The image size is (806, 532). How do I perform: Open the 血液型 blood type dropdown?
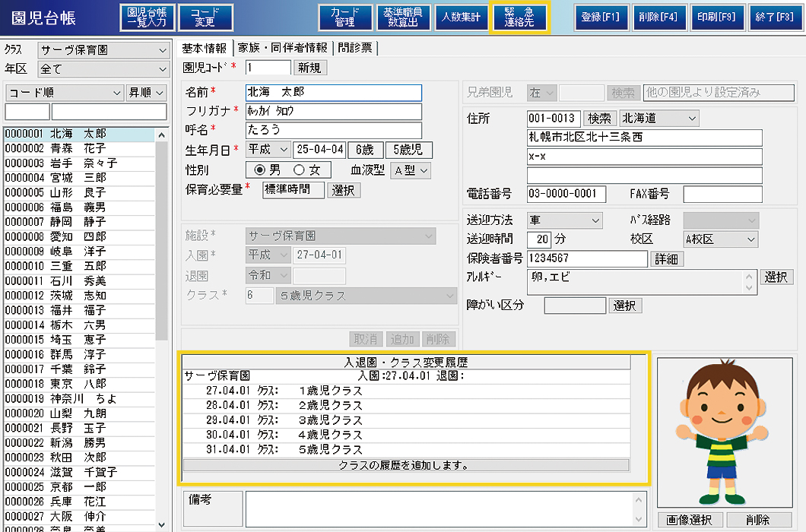point(411,170)
